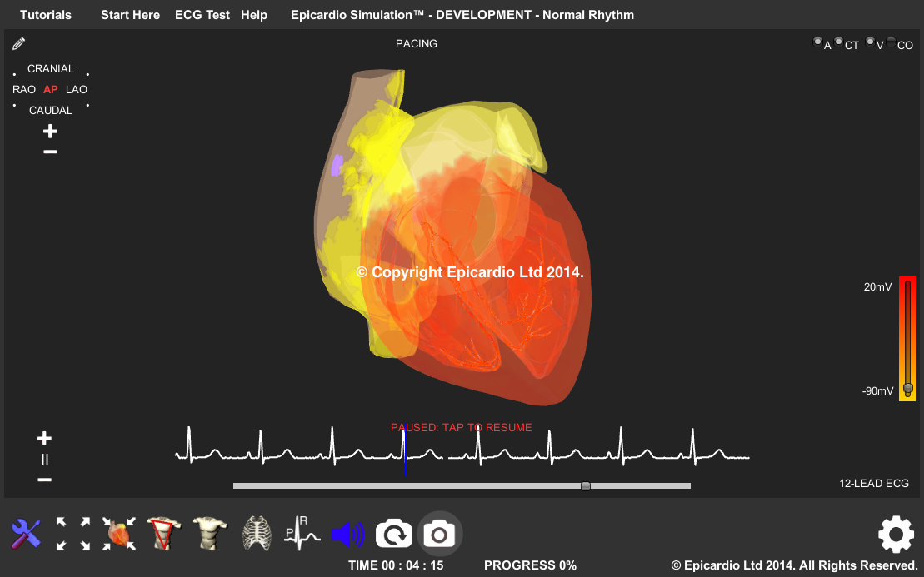The image size is (924, 577).
Task: Select the torso with red triangle icon
Action: [163, 534]
